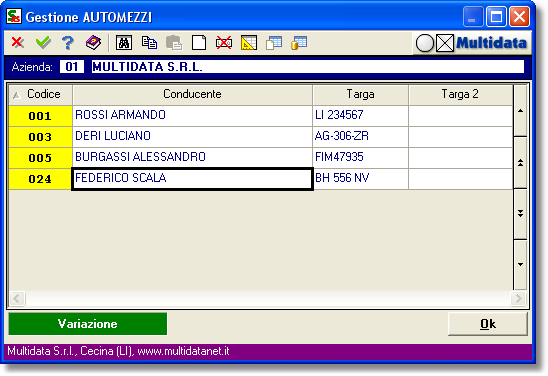Image resolution: width=548 pixels, height=376 pixels.
Task: Click the double up arrow page button
Action: point(520,162)
